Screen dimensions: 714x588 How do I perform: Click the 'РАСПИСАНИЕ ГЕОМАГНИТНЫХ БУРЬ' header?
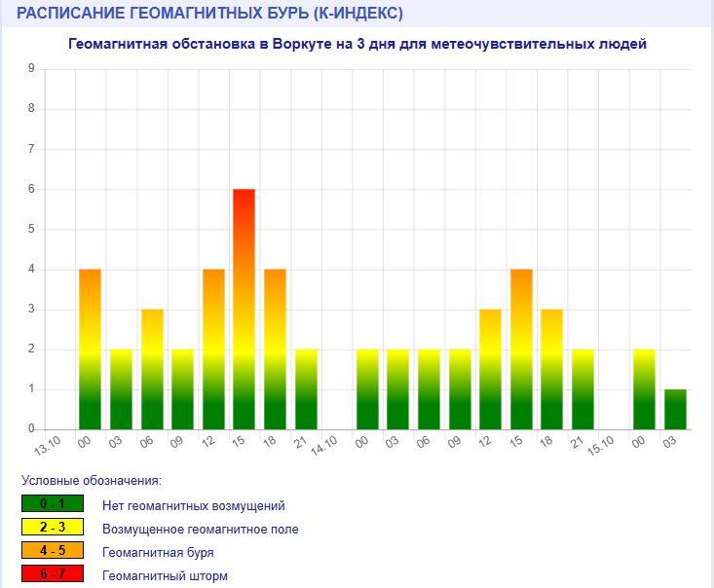tap(209, 14)
